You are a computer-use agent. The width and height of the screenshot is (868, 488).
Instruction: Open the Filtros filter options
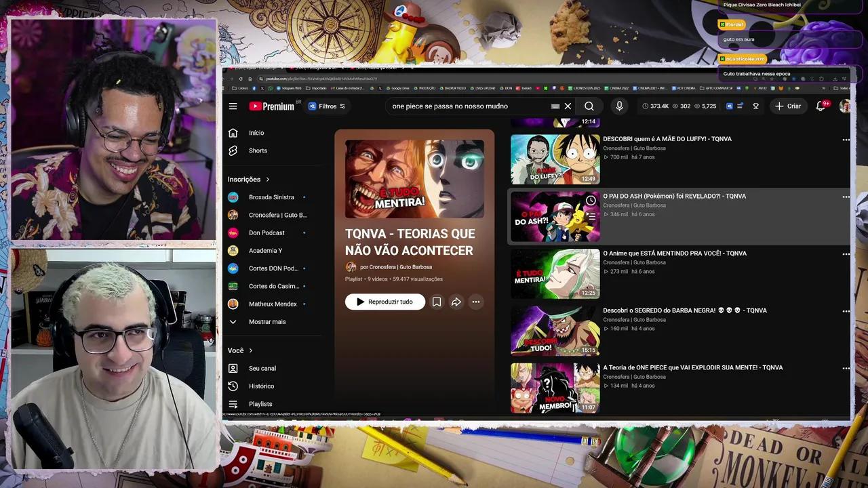[x=327, y=106]
